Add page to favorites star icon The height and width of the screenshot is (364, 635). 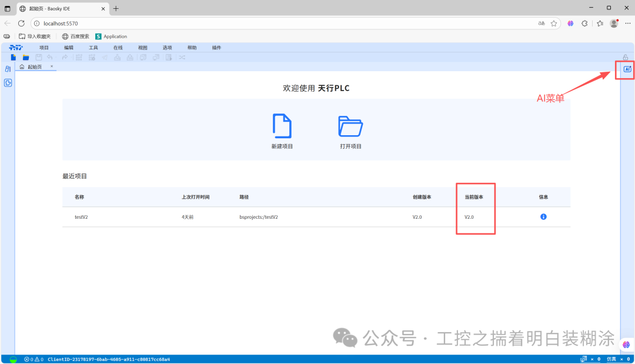click(x=554, y=24)
